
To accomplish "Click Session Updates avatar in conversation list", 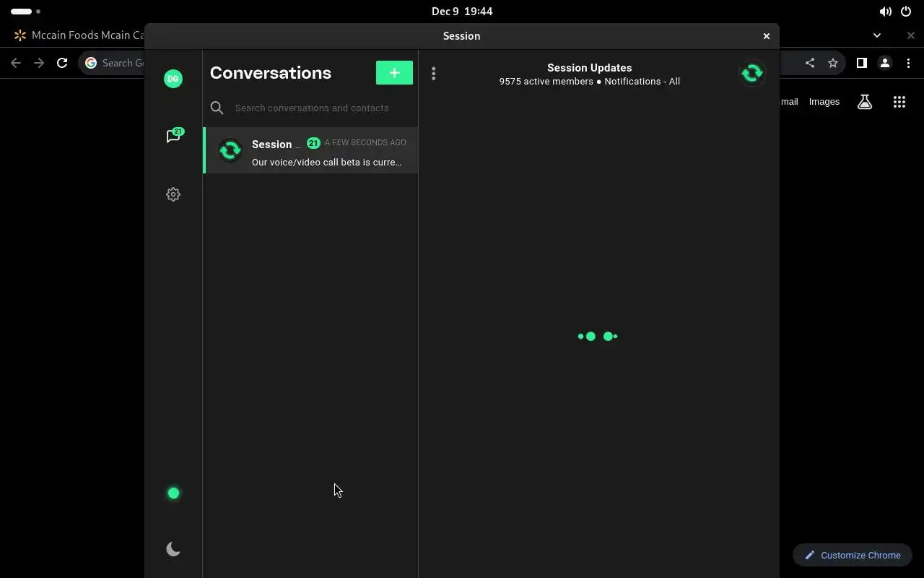I will point(230,150).
